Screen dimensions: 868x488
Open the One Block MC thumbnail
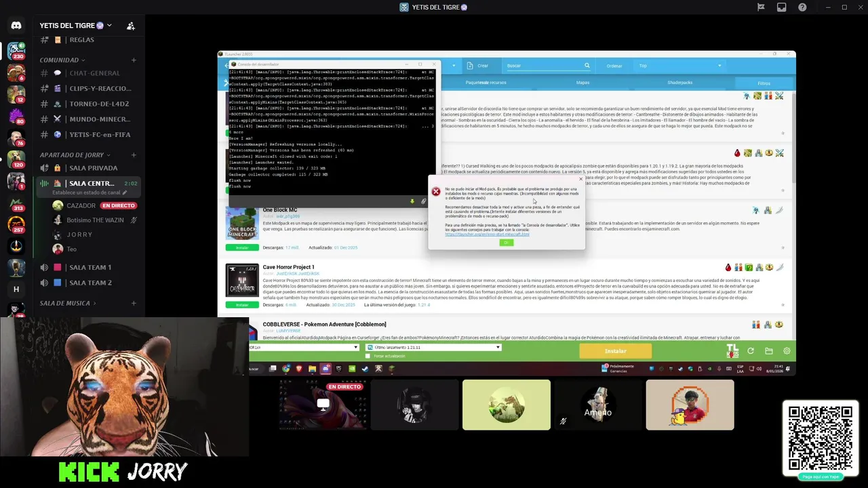click(x=242, y=224)
